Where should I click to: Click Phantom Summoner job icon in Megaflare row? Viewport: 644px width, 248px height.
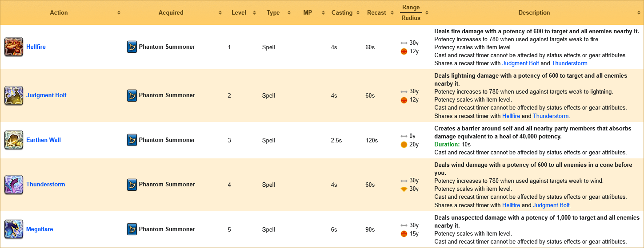coord(132,229)
